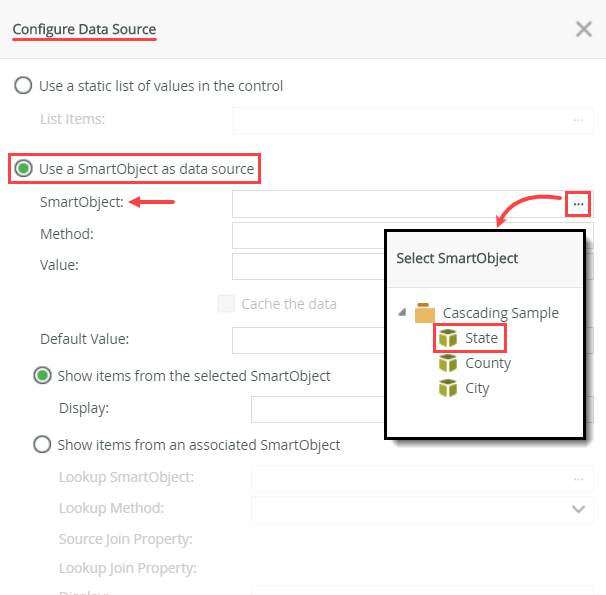Open the SmartObject ellipsis browse button
The width and height of the screenshot is (606, 595).
click(x=578, y=204)
